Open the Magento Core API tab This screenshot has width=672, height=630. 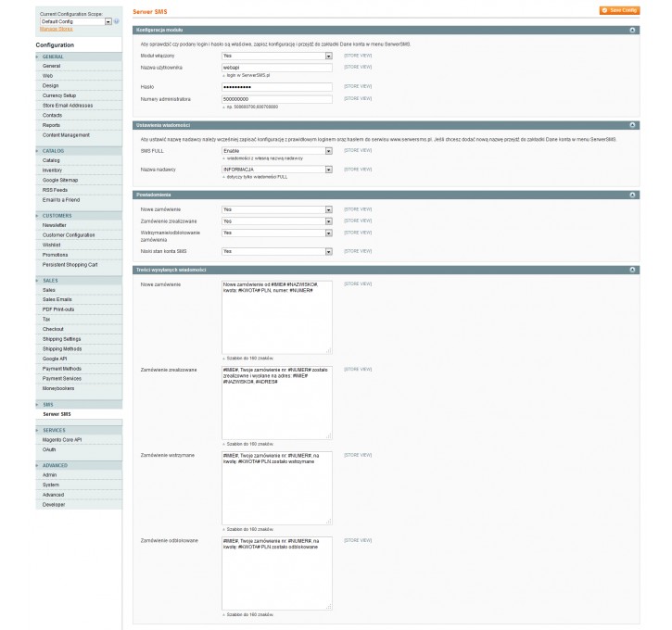coord(79,440)
